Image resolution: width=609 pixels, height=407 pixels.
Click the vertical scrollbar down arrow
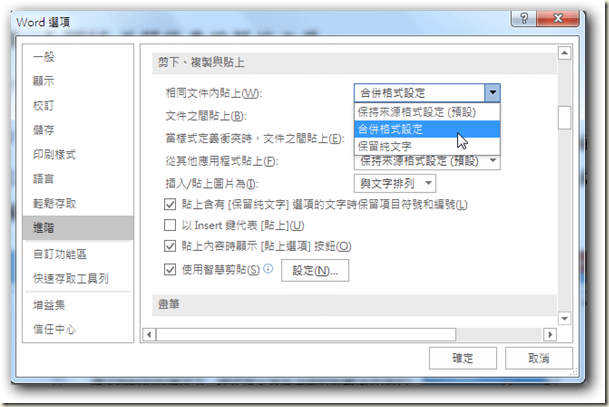tap(564, 319)
